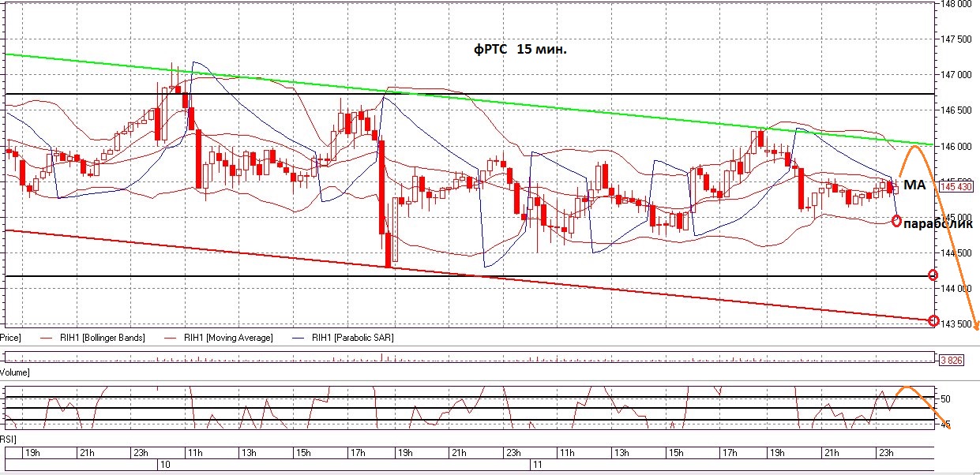Click the RSI scale value 45
980x475 pixels.
[945, 425]
